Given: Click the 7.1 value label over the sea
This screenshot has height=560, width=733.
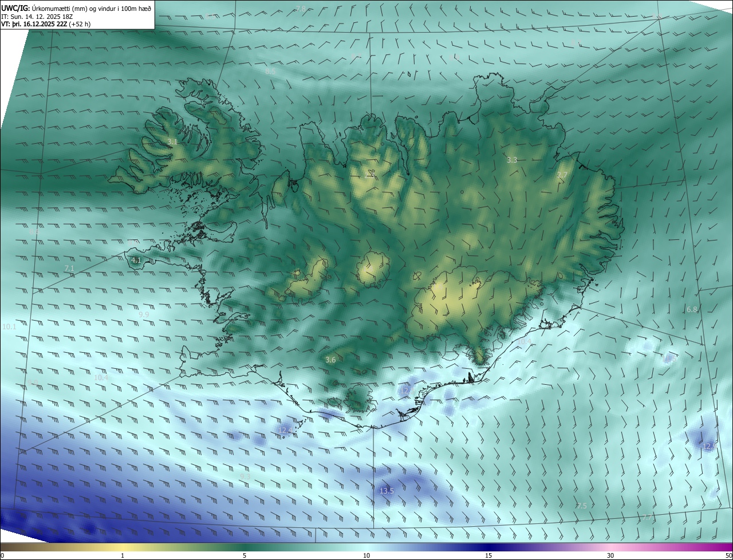Looking at the screenshot, I should tap(69, 268).
